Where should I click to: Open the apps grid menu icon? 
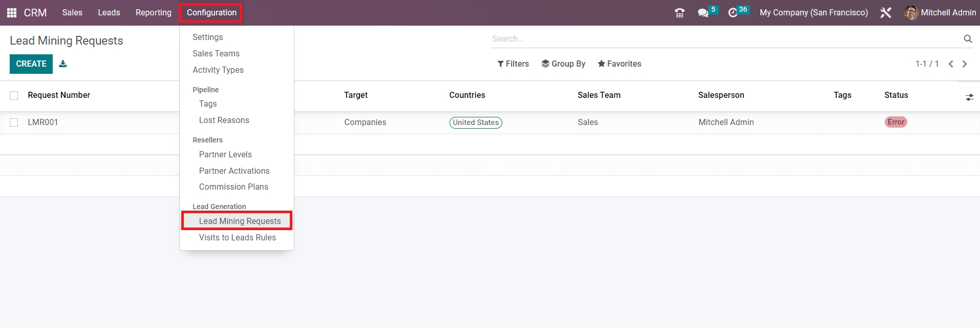(12, 13)
